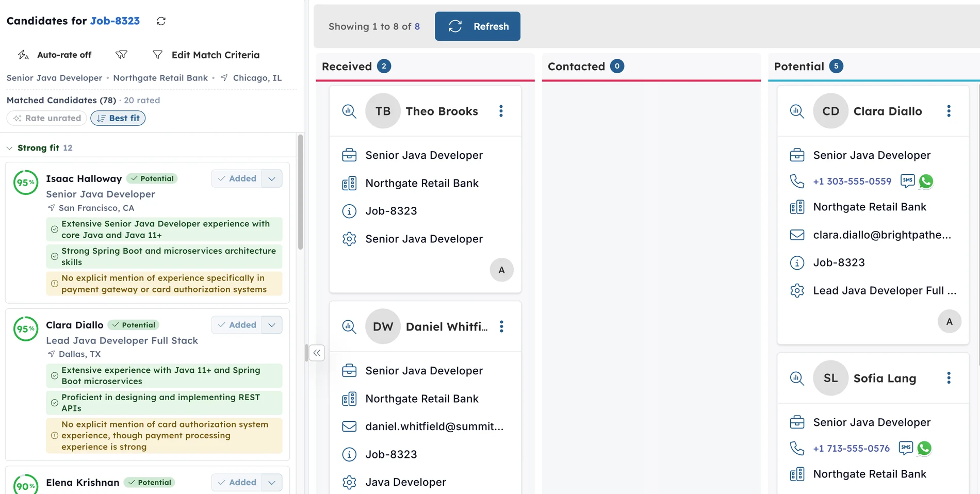
Task: Click Lead Java Developer Full Stack title text
Action: [x=122, y=340]
